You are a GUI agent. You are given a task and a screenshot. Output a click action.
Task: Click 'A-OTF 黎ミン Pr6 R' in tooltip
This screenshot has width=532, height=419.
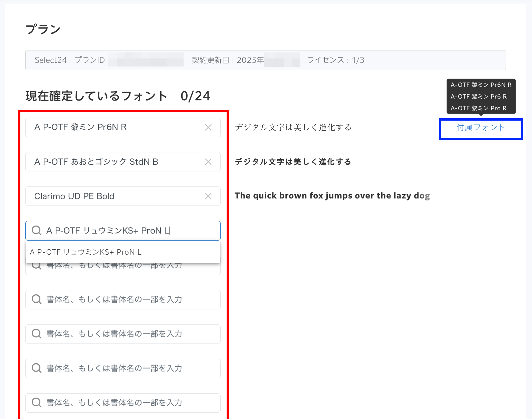pos(479,97)
